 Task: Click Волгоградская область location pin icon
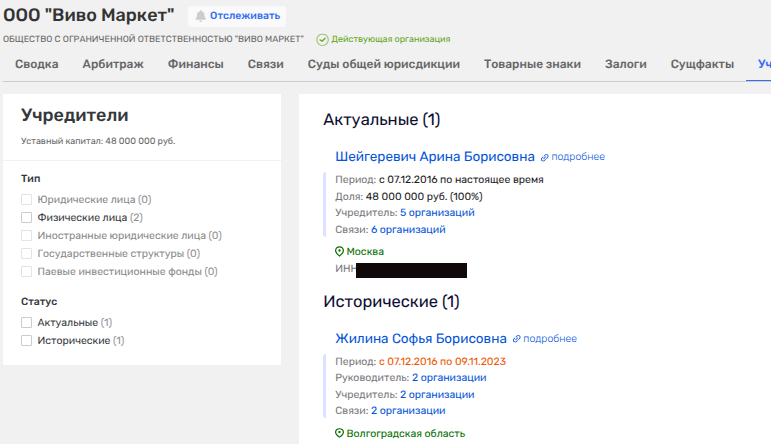click(x=340, y=434)
